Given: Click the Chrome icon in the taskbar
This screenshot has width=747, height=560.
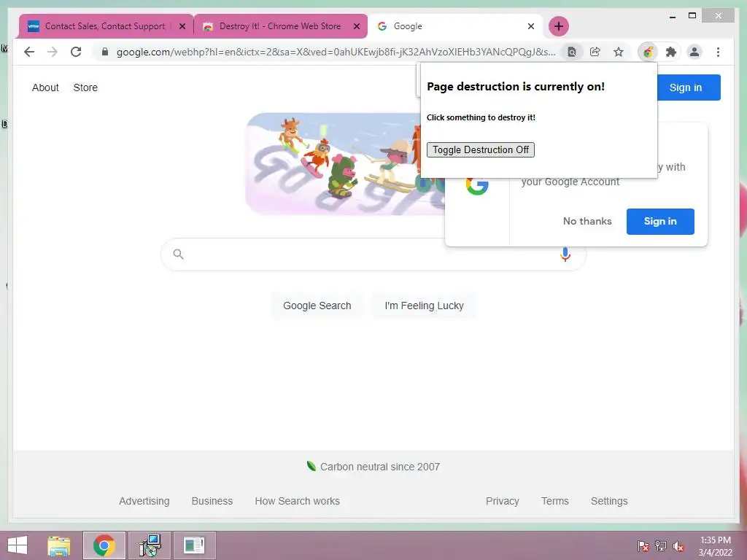Looking at the screenshot, I should [x=104, y=545].
